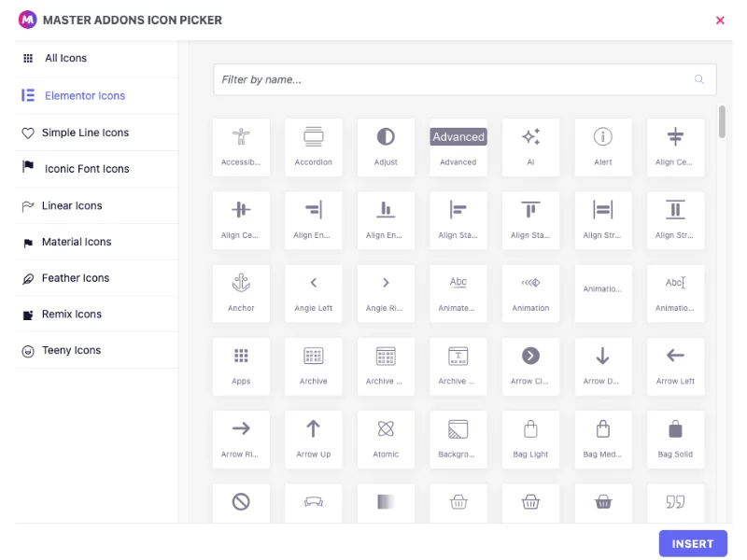
Task: Select the Bag Solid icon
Action: 675,440
